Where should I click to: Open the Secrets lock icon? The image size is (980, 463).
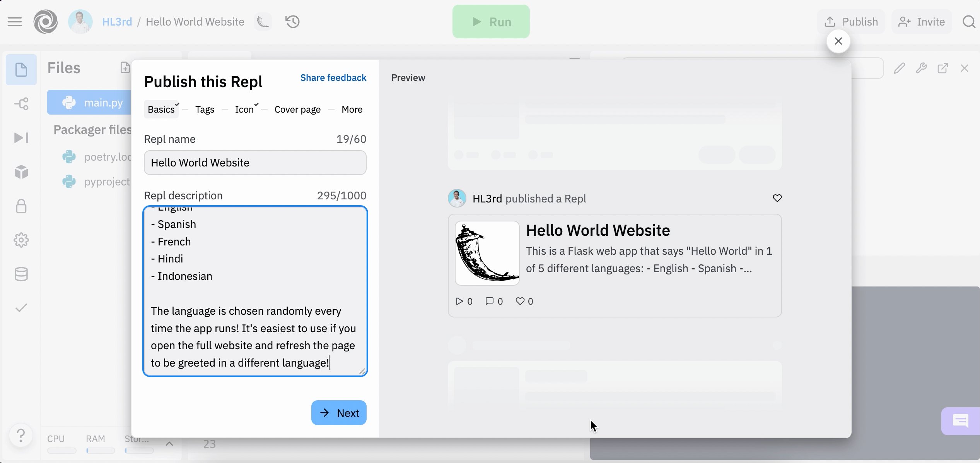click(x=21, y=206)
